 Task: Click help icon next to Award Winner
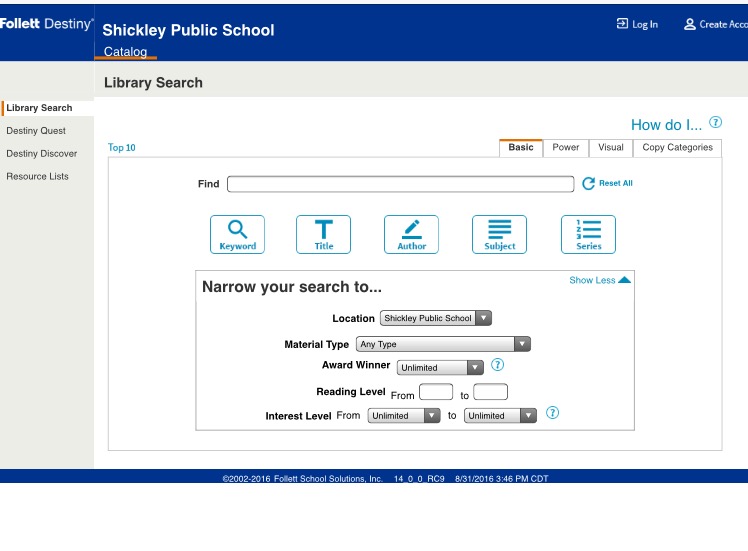(497, 366)
